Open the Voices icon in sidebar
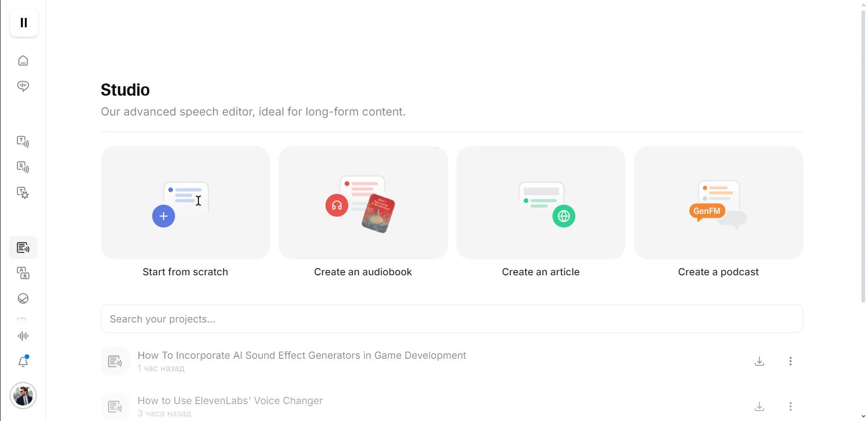This screenshot has height=421, width=868. pos(23,86)
